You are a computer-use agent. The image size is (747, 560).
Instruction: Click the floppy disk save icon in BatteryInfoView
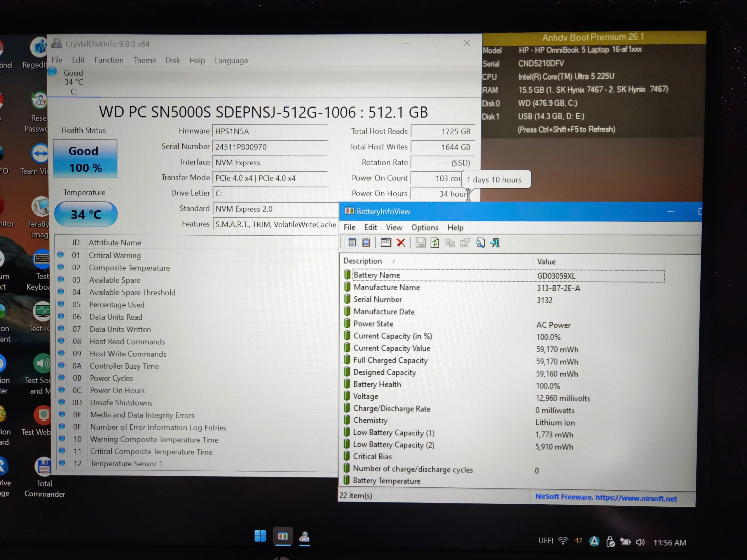(420, 243)
